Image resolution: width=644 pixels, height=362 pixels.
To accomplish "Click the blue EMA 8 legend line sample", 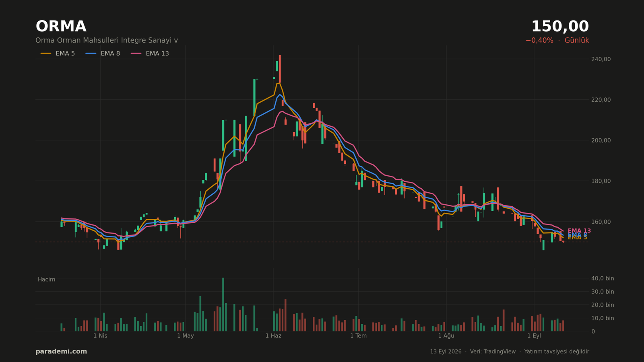I will pyautogui.click(x=91, y=53).
